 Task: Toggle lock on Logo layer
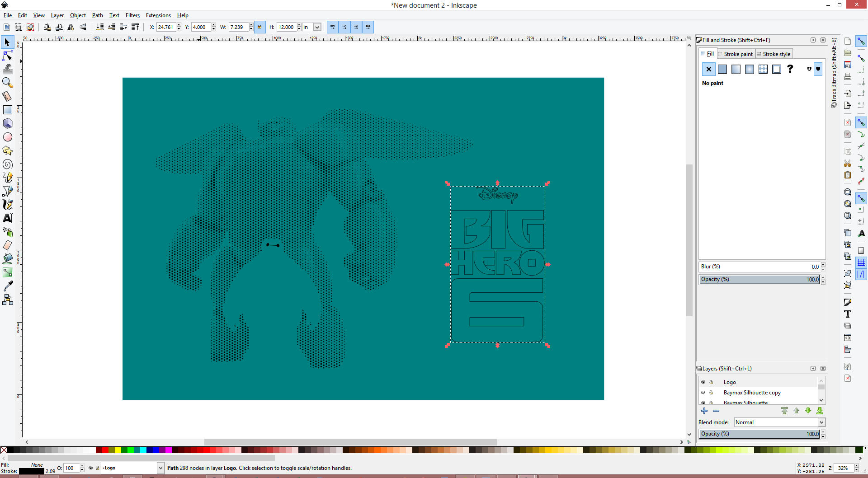point(711,382)
